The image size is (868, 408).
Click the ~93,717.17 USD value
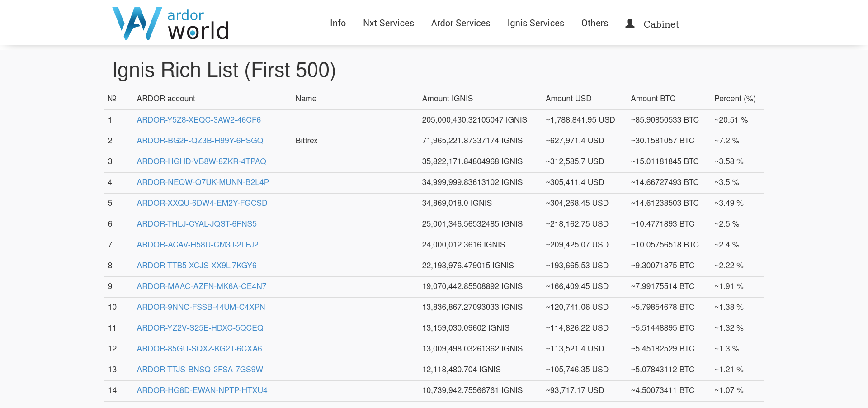[x=575, y=390]
